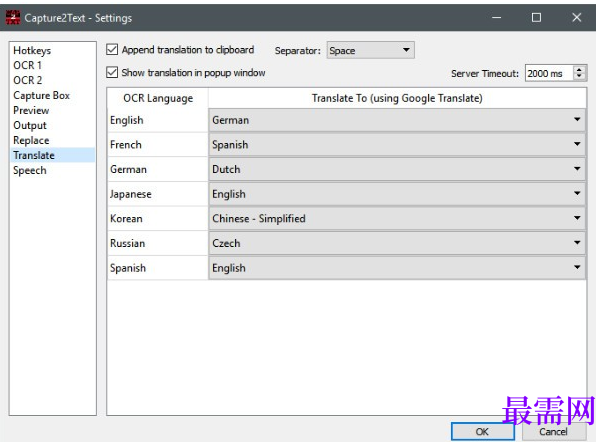The width and height of the screenshot is (614, 442).
Task: Select Output in the settings list
Action: [x=52, y=125]
